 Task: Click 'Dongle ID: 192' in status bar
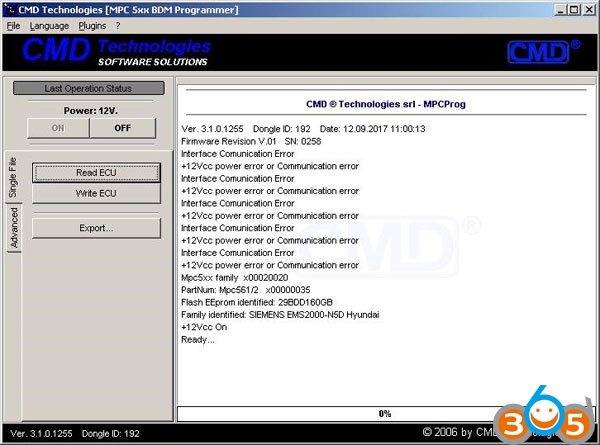[x=111, y=434]
